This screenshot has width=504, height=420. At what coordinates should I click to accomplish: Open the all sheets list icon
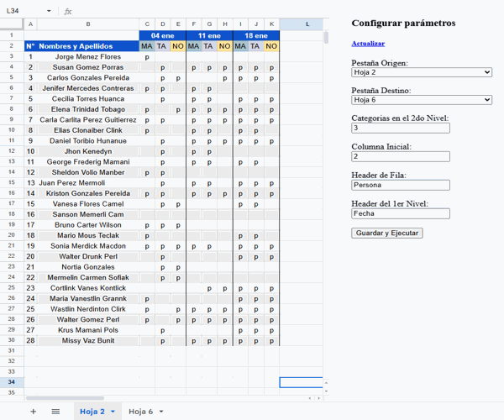[x=55, y=412]
